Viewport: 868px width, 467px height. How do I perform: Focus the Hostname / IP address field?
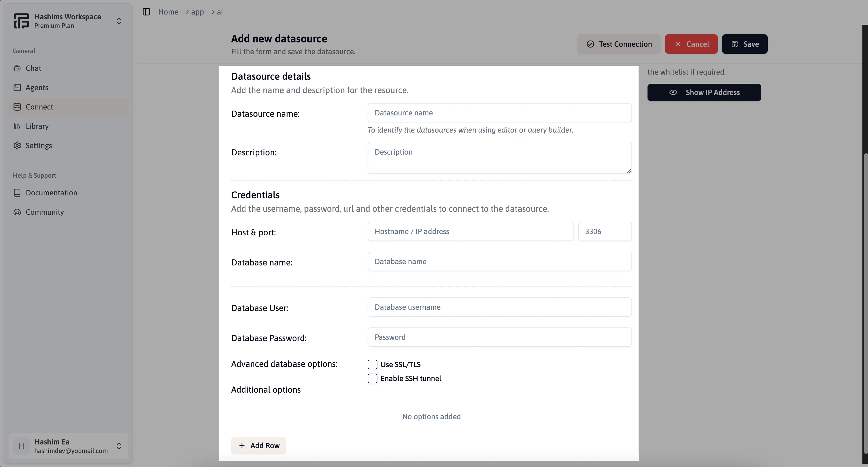[471, 232]
